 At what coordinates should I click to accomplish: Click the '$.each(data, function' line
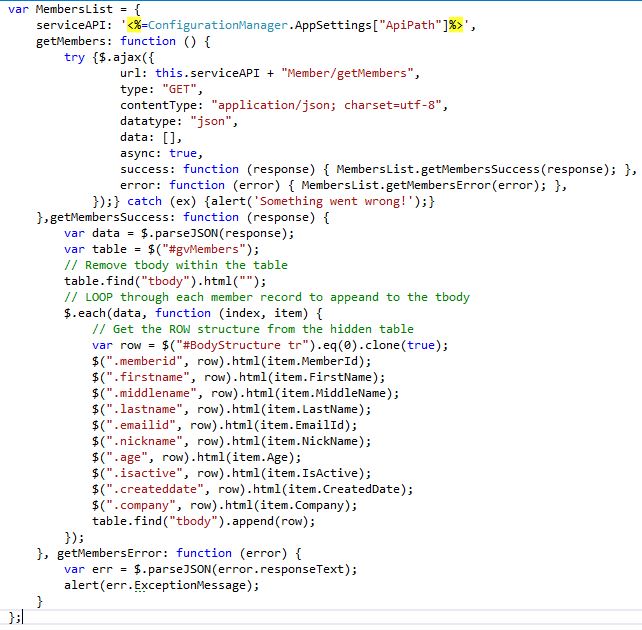click(x=193, y=313)
